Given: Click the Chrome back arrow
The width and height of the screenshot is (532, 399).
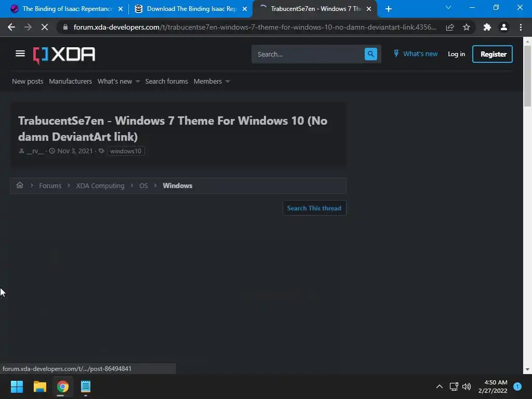Looking at the screenshot, I should [x=11, y=27].
